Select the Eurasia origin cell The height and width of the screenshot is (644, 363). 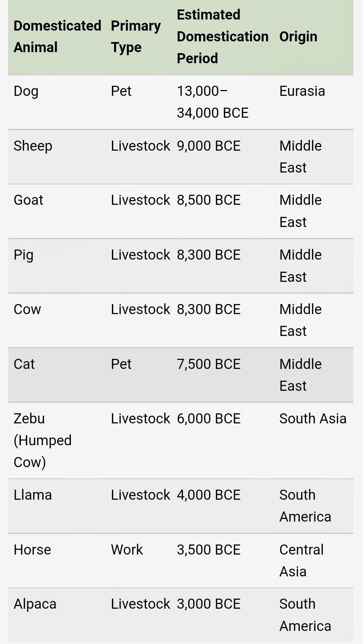point(302,91)
